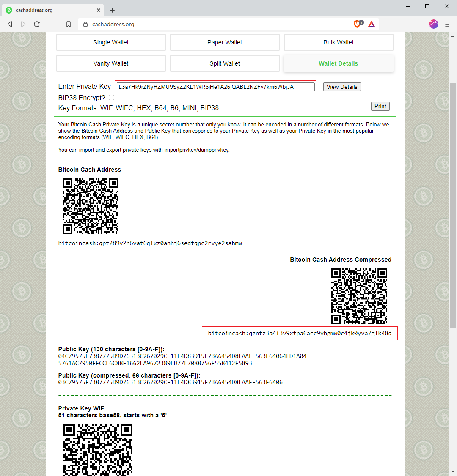Switch to Split Wallet tab
The image size is (457, 476).
[225, 63]
